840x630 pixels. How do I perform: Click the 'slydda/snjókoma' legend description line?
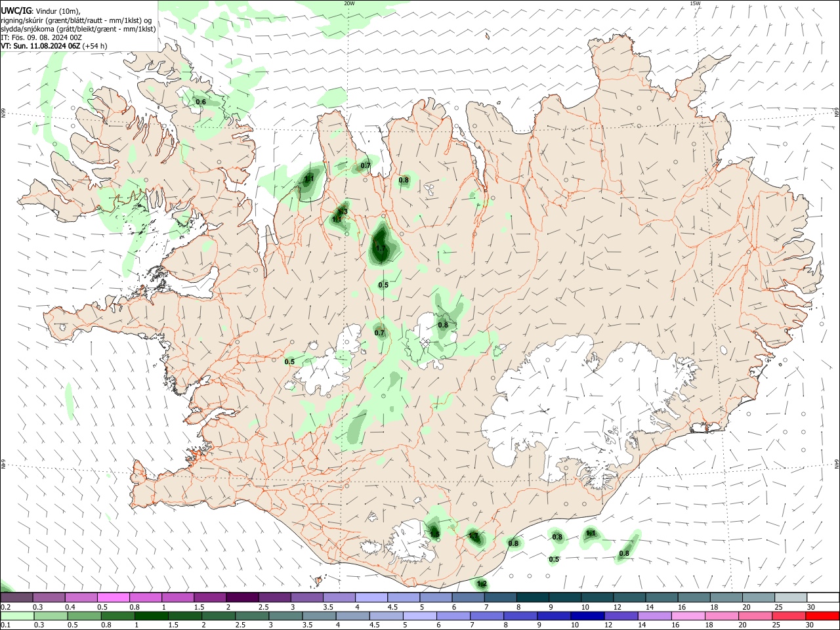coord(78,29)
